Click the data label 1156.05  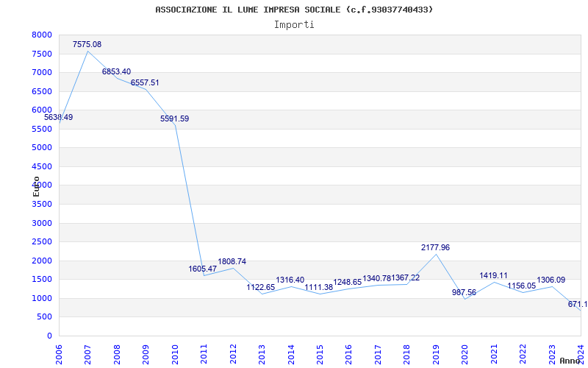[x=522, y=286]
